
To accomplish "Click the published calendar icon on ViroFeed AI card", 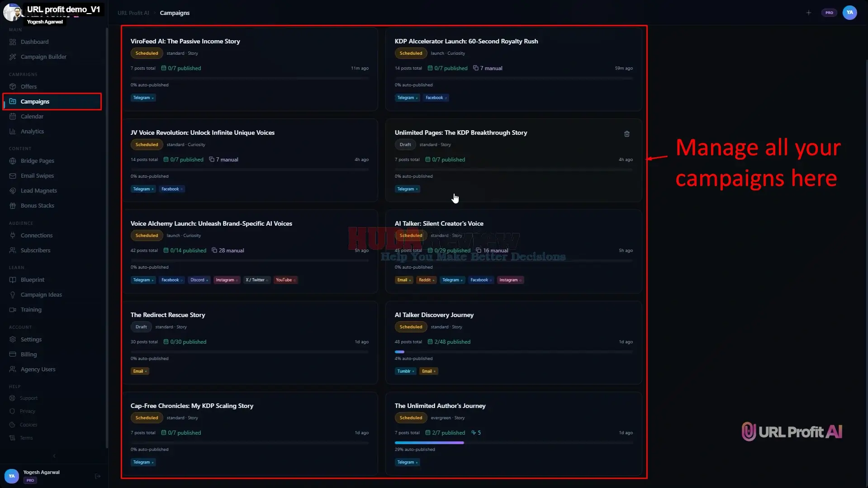I will [164, 68].
